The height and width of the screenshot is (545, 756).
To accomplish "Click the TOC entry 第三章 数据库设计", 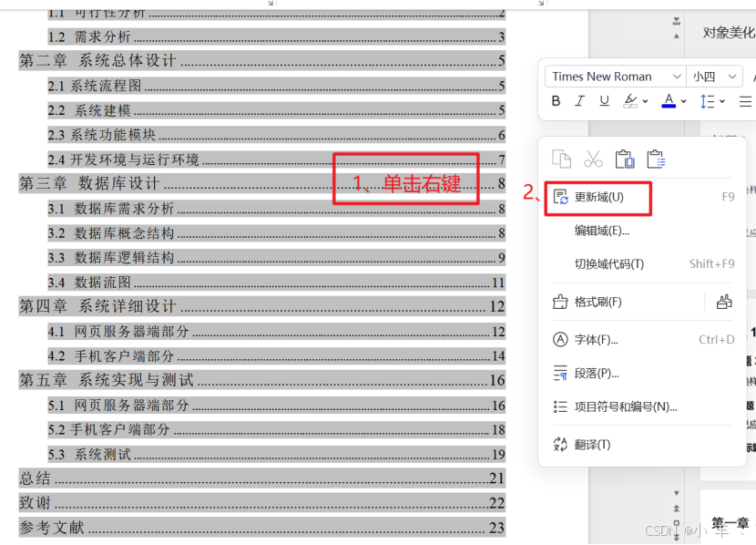I will [261, 184].
